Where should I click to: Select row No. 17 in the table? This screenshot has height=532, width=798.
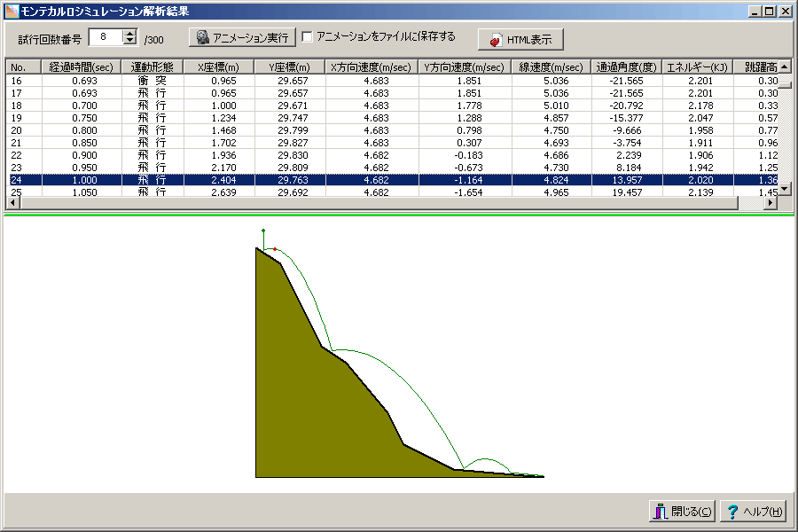[x=392, y=93]
